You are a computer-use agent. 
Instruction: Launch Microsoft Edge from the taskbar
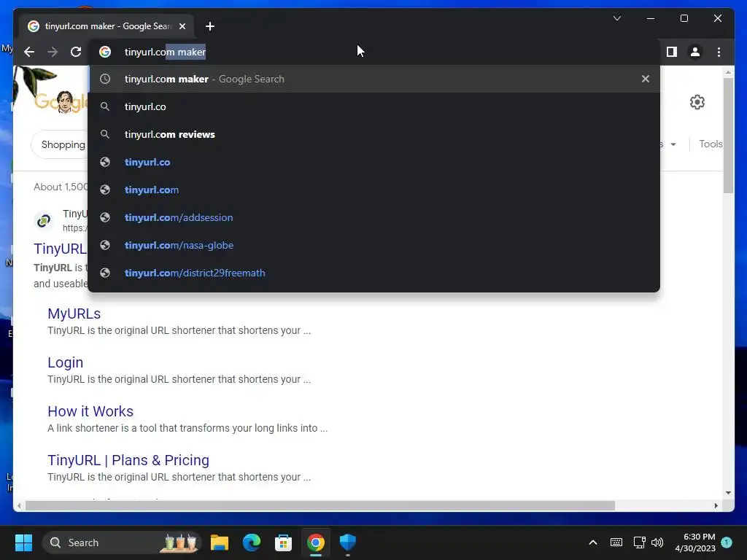(252, 542)
